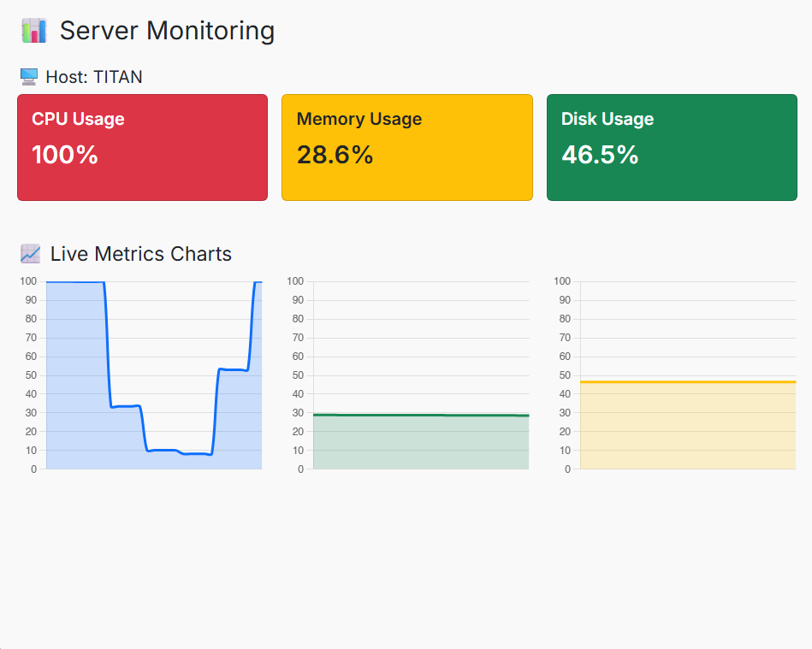Click the 46.5% disk value

pos(600,155)
